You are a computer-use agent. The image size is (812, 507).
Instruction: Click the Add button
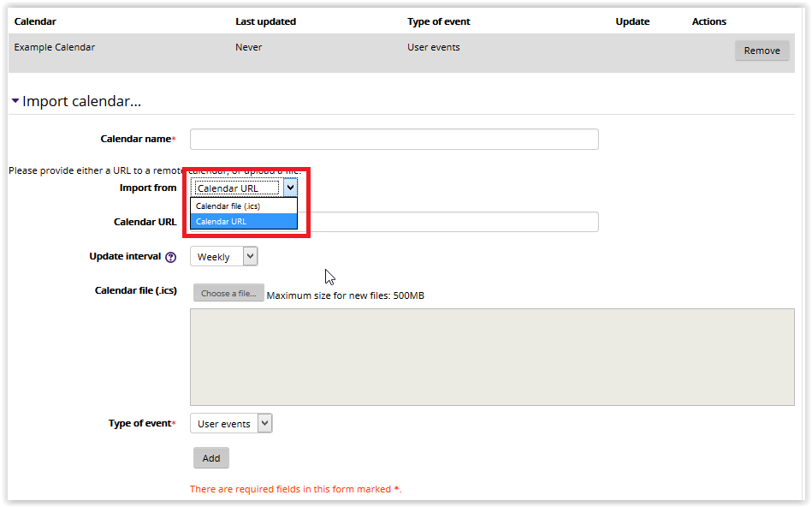(x=211, y=458)
